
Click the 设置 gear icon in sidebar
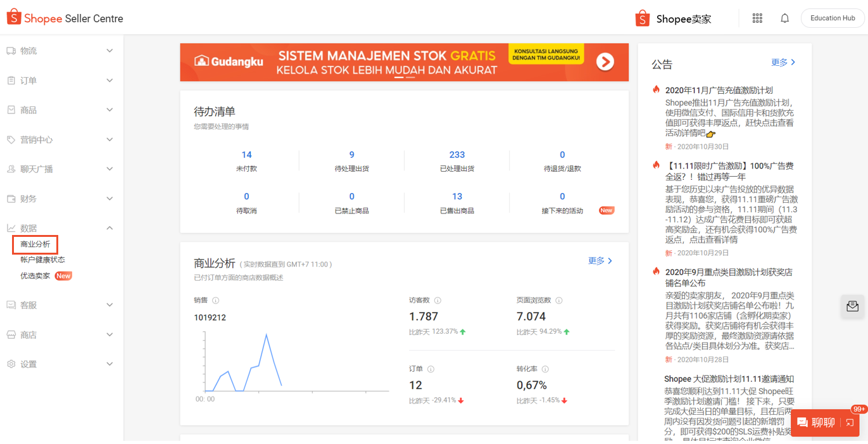click(11, 364)
